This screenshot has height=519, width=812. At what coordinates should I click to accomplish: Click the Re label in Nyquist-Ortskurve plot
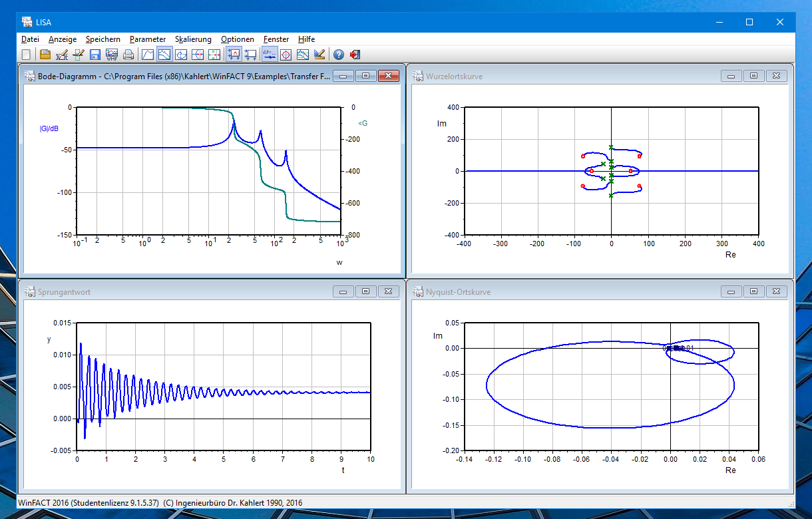coord(730,470)
